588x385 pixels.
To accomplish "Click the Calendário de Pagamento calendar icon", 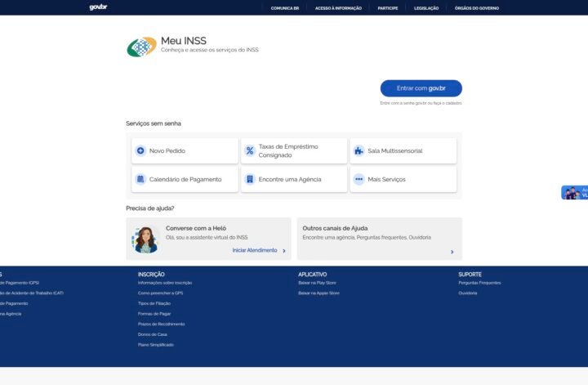I will pos(140,179).
